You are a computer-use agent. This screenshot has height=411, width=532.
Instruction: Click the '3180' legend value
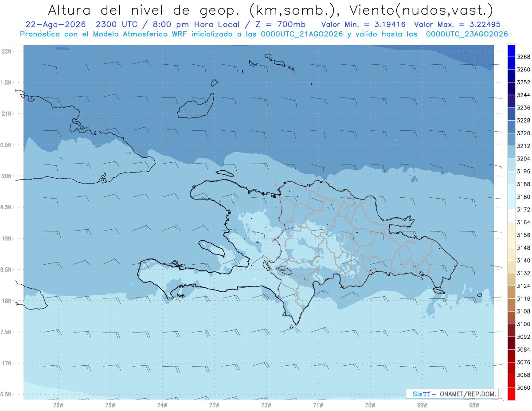(524, 197)
